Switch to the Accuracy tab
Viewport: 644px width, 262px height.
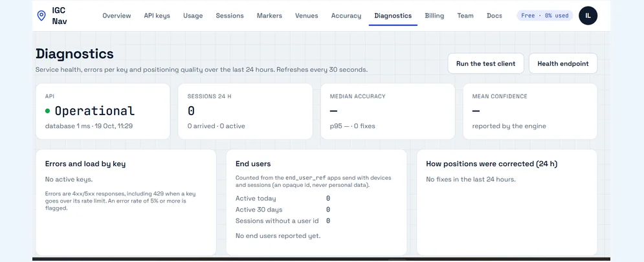[346, 16]
